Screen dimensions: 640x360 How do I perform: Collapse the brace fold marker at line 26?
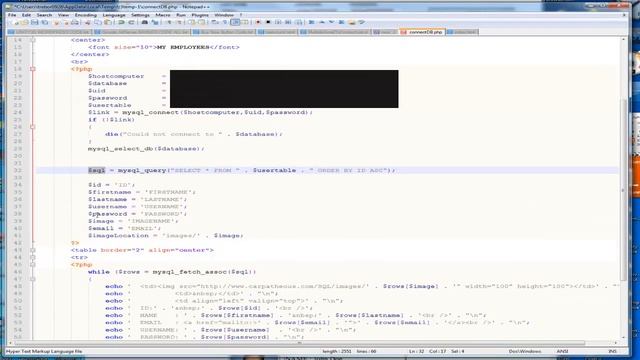coord(33,127)
